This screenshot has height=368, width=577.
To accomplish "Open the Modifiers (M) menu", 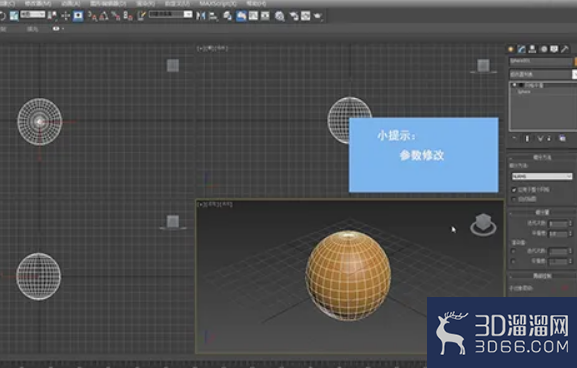I will (38, 3).
